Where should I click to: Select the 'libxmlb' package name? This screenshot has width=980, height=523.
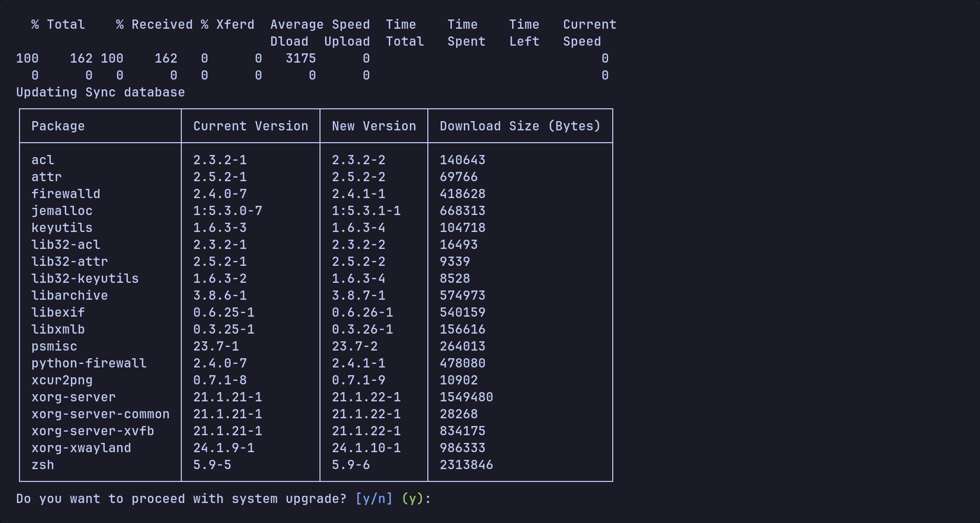click(58, 330)
